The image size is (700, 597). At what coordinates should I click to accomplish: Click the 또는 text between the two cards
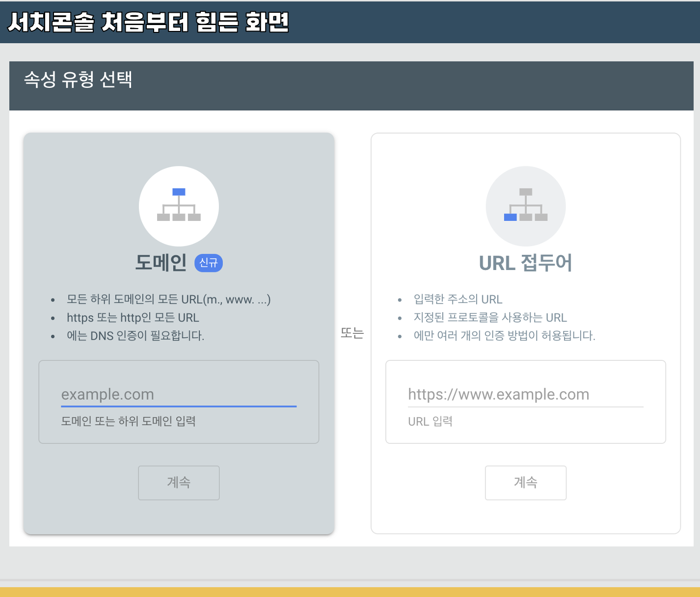coord(352,333)
